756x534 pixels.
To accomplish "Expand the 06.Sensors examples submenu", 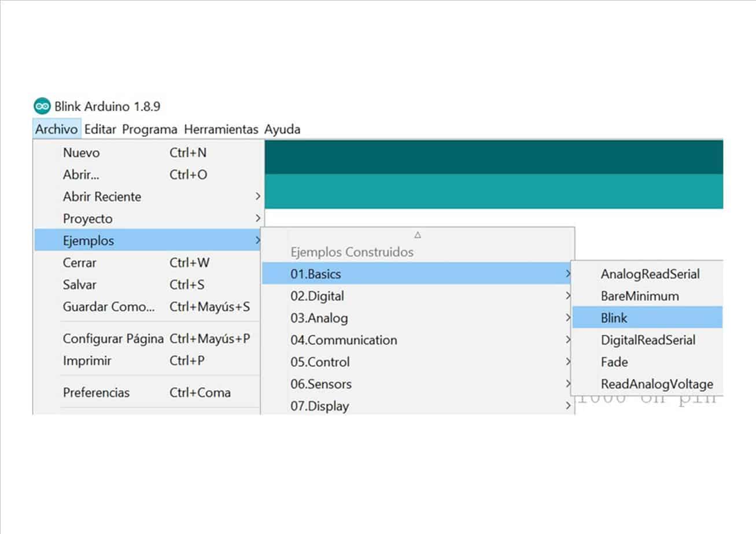I will coord(321,384).
